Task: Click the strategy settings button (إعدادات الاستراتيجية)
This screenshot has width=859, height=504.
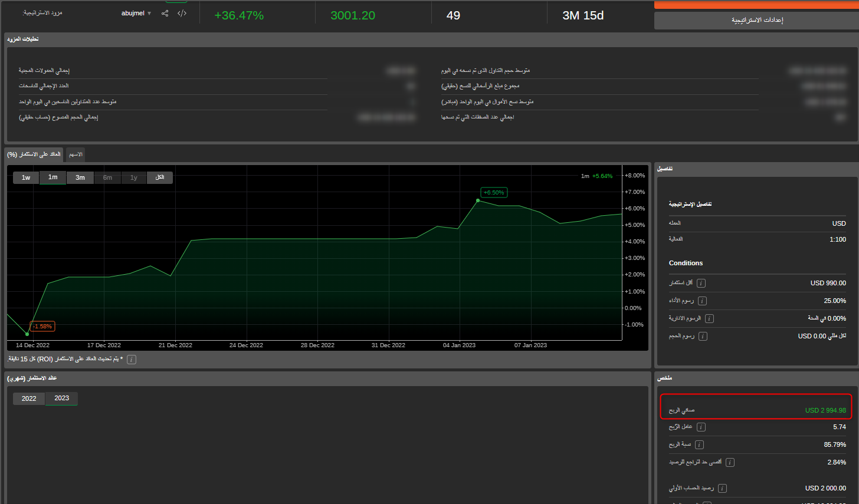Action: (x=757, y=20)
